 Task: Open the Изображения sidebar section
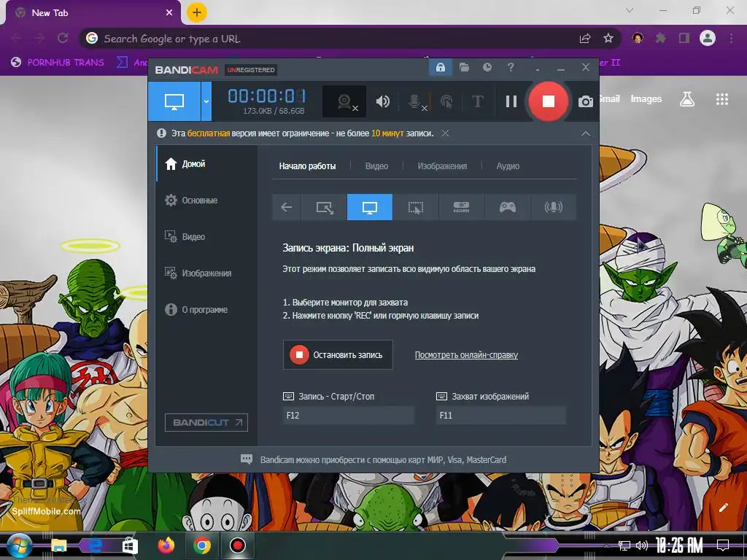coord(206,273)
